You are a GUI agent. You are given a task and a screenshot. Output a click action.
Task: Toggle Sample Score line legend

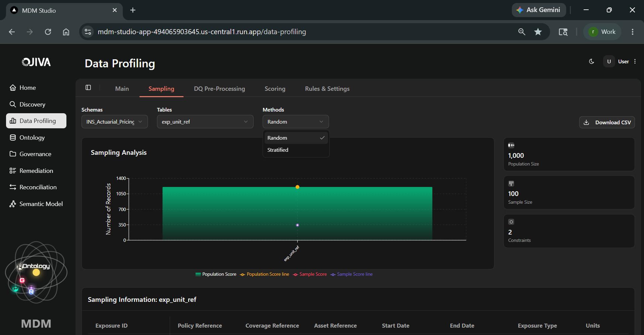point(352,274)
